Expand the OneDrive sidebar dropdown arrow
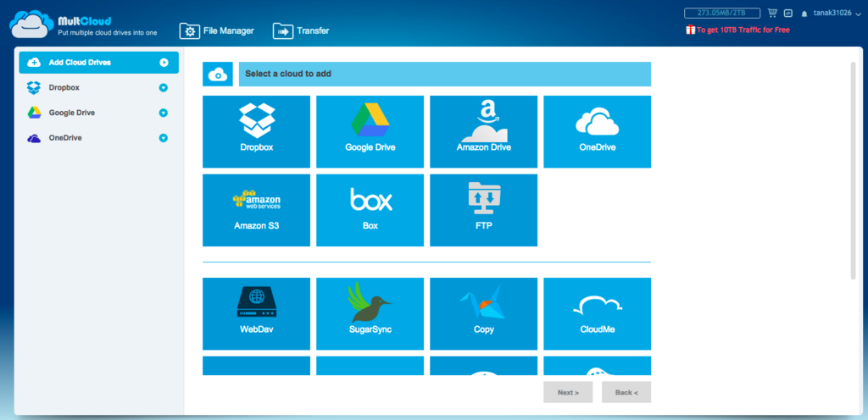 pos(164,138)
